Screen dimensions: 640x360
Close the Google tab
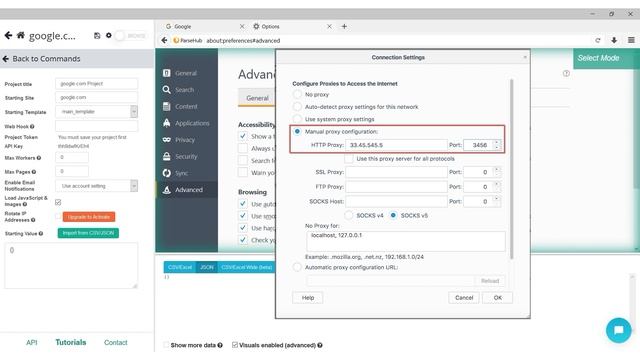coord(242,27)
